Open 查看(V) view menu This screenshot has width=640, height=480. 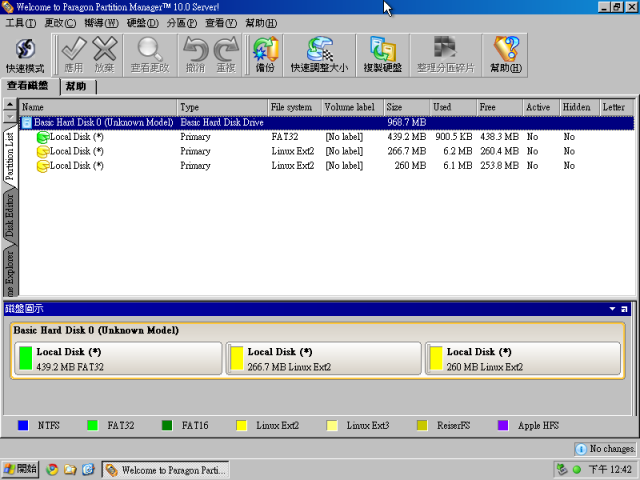click(221, 23)
